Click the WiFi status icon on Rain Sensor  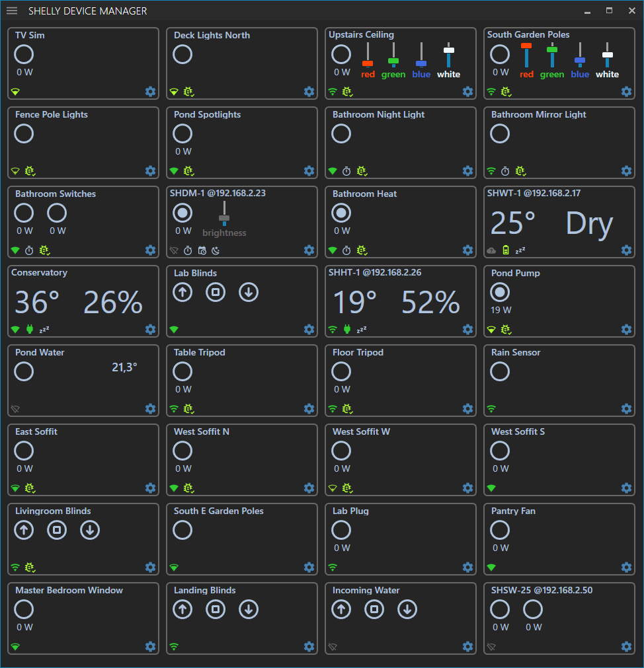pyautogui.click(x=491, y=409)
